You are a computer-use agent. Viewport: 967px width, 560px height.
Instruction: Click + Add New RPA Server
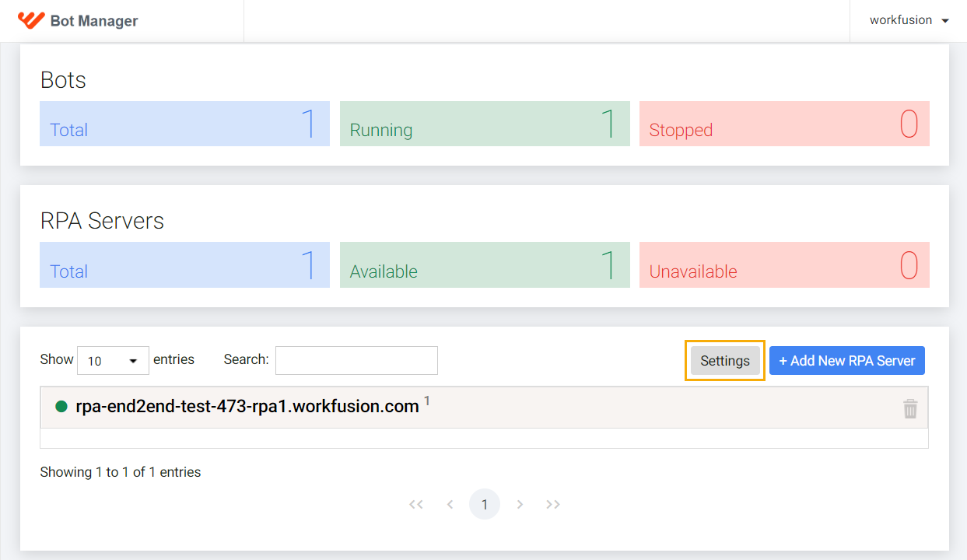click(847, 361)
